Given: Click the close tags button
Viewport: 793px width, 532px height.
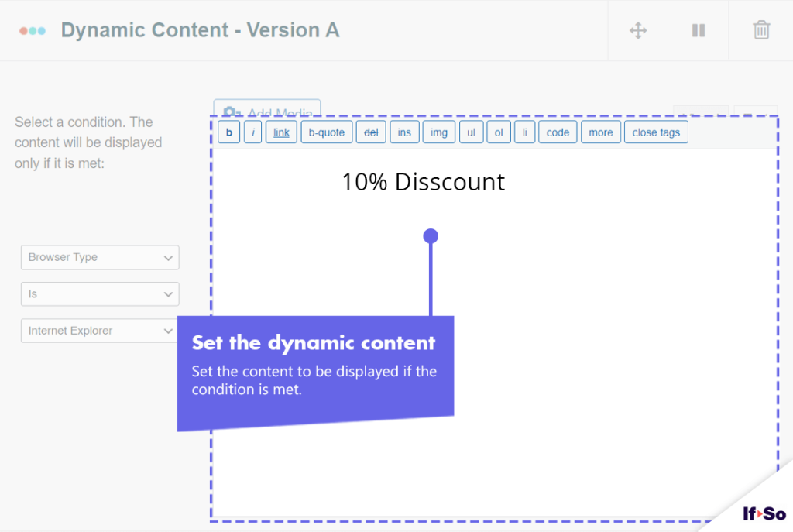Looking at the screenshot, I should click(x=657, y=132).
